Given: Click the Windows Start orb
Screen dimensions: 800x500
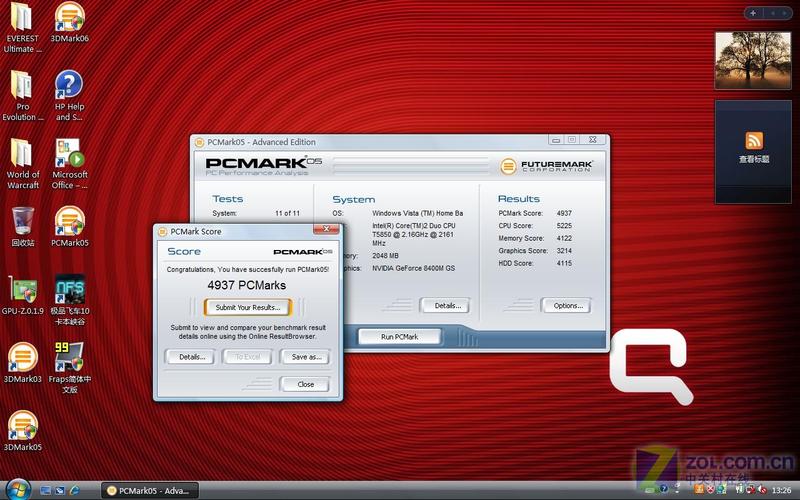Looking at the screenshot, I should coord(18,490).
